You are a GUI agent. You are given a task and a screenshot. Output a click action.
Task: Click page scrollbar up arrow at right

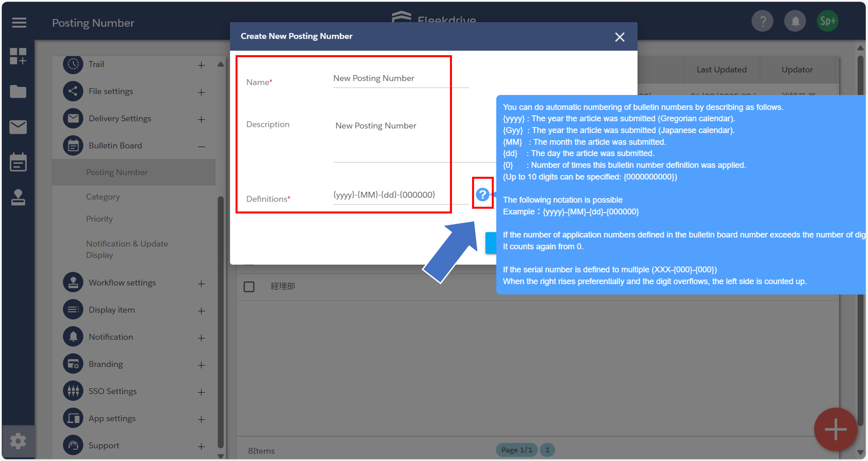[860, 48]
